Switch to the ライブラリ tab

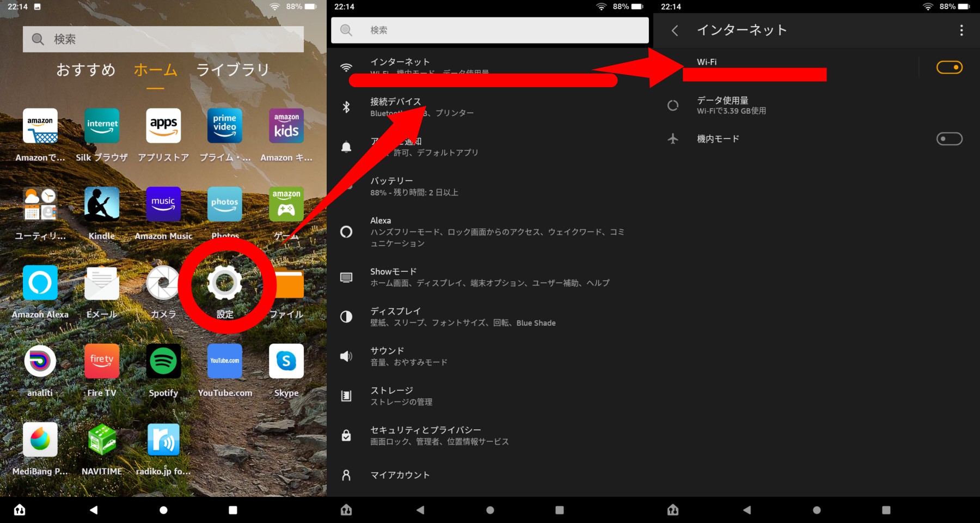click(232, 70)
